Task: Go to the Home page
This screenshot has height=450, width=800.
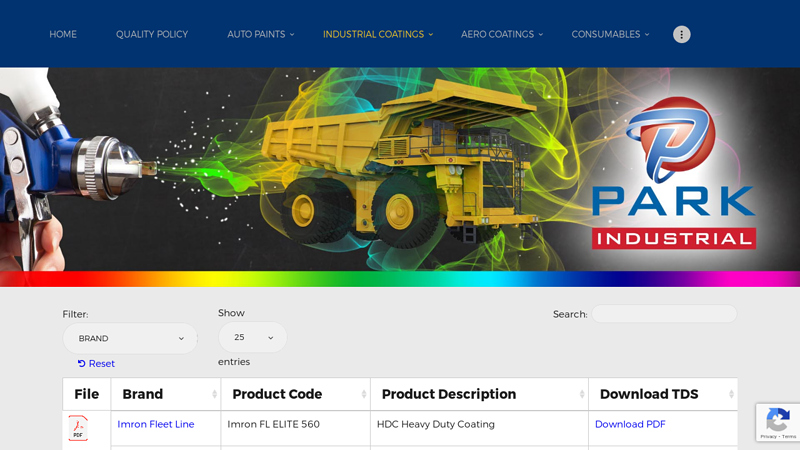Action: (x=63, y=34)
